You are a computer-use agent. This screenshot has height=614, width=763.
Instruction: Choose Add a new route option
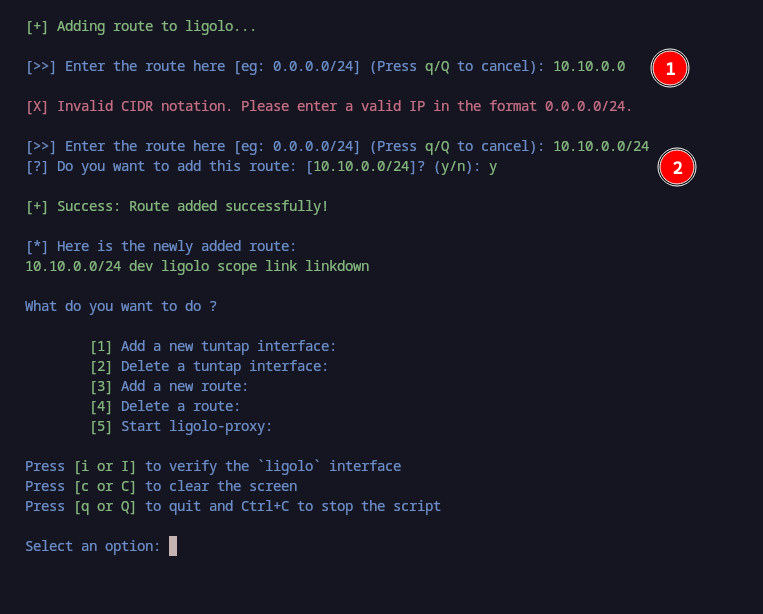click(169, 386)
